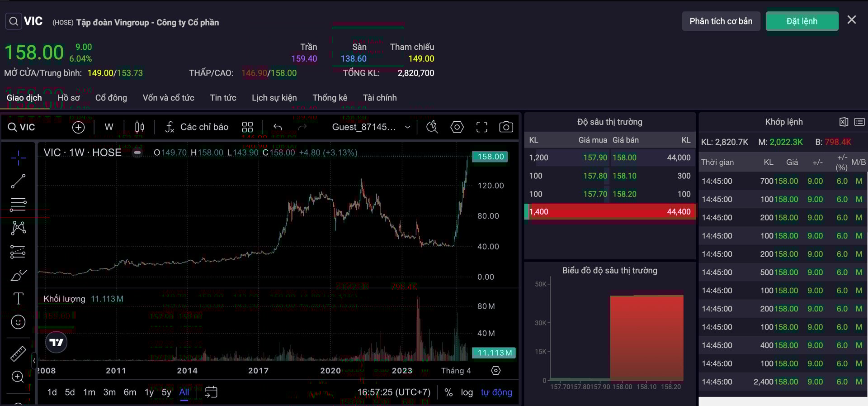Open the Hồ sơ tab

click(69, 98)
